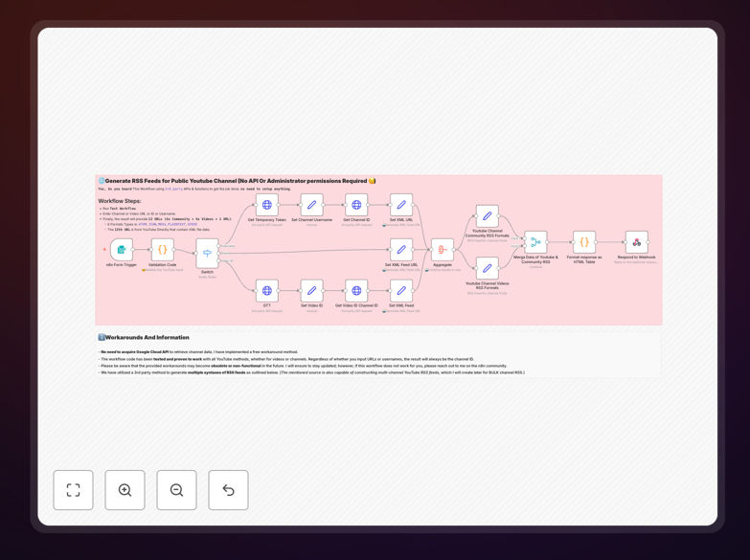750x560 pixels.
Task: Click the fit-to-view canvas button
Action: tap(73, 490)
